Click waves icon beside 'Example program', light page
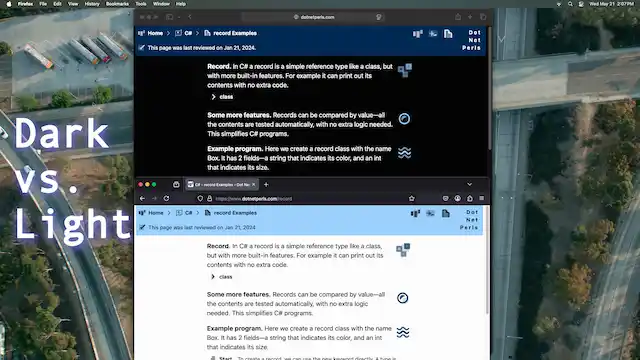 tap(403, 332)
